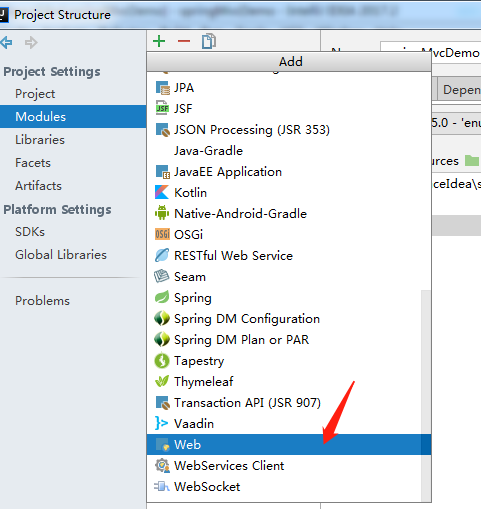
Task: Click the green plus Add button
Action: coord(159,41)
